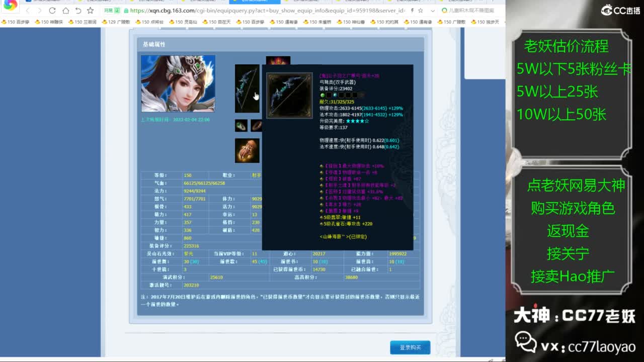644x362 pixels.
Task: Reload the page with the refresh icon
Action: click(x=52, y=11)
